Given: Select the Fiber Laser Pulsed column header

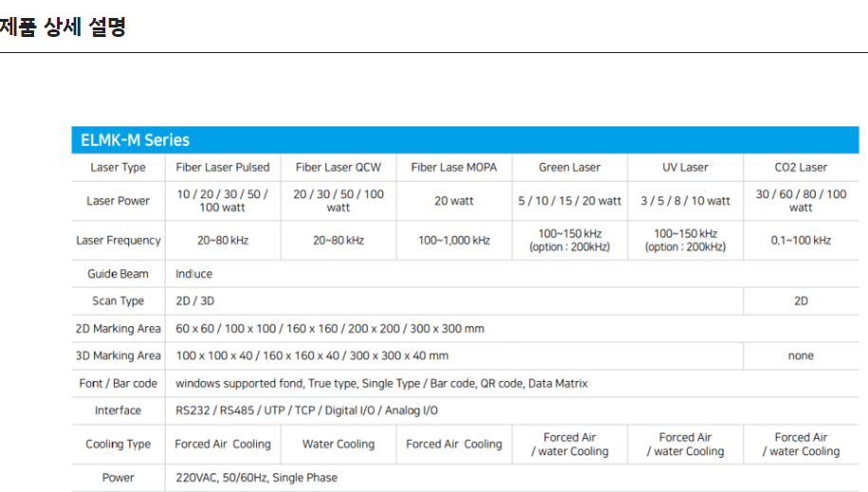Looking at the screenshot, I should tap(223, 168).
